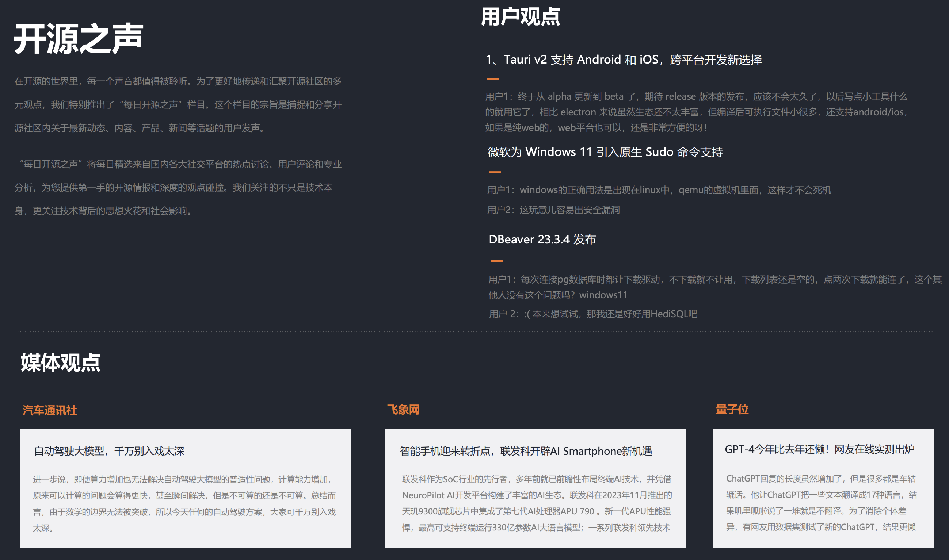Click 用户2 comment about 安全漏洞

pos(553,210)
